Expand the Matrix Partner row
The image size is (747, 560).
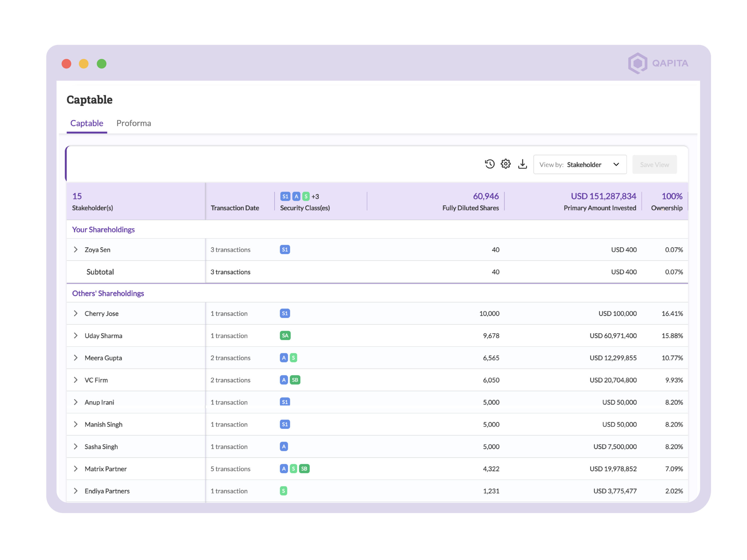click(76, 468)
